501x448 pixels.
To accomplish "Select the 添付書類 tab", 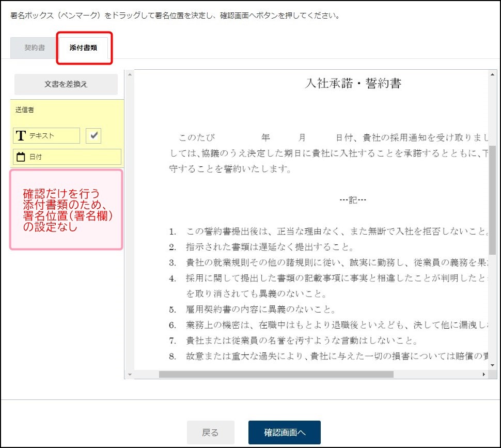I will (83, 48).
